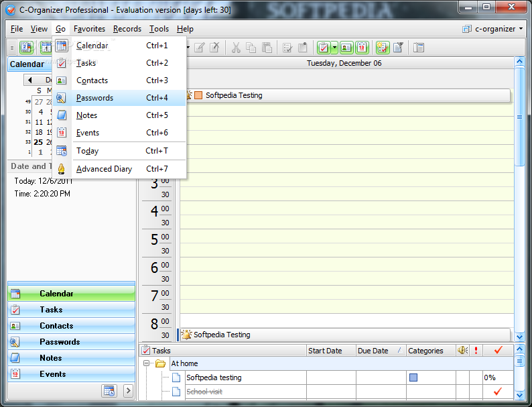
Task: Collapse the At home task folder
Action: [146, 363]
